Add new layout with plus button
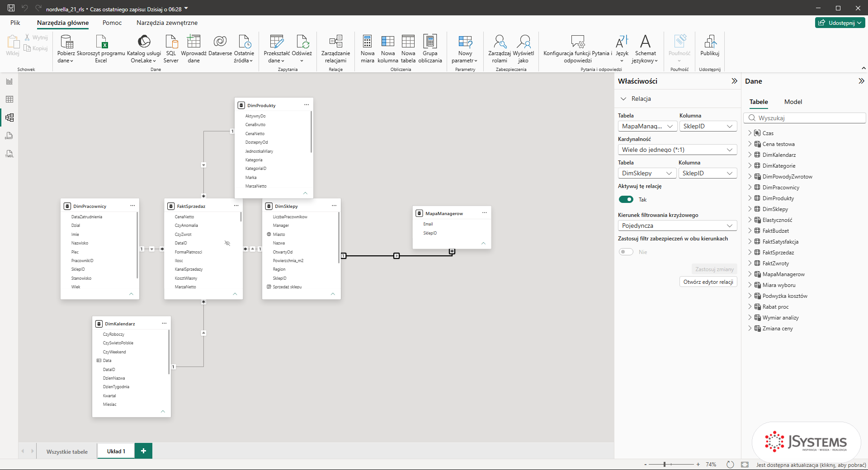Screen dimensions: 868x470 coord(143,451)
